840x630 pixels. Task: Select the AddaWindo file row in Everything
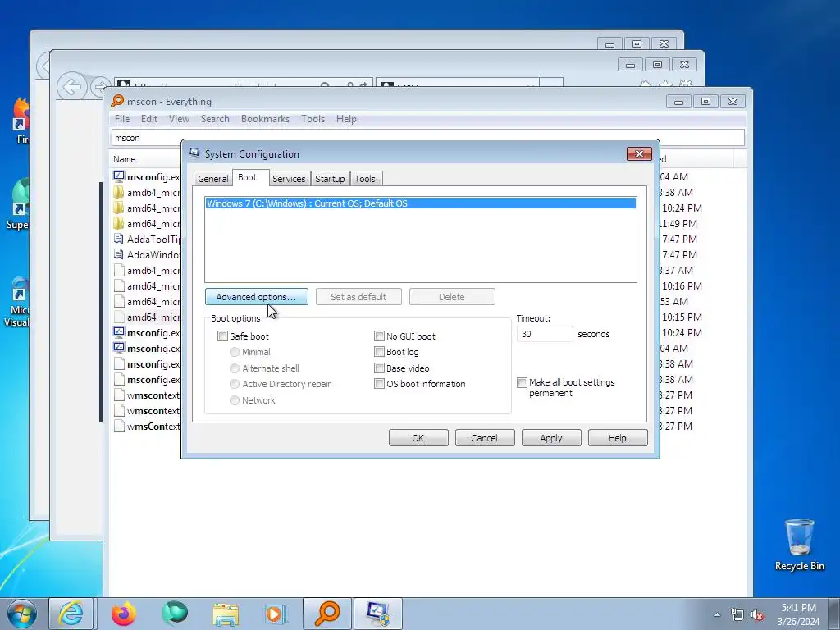pos(147,254)
